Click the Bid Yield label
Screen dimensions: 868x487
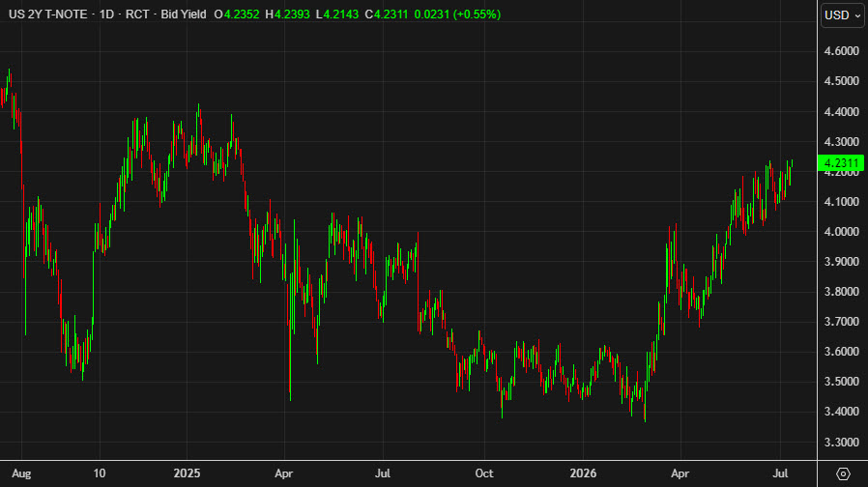click(184, 14)
